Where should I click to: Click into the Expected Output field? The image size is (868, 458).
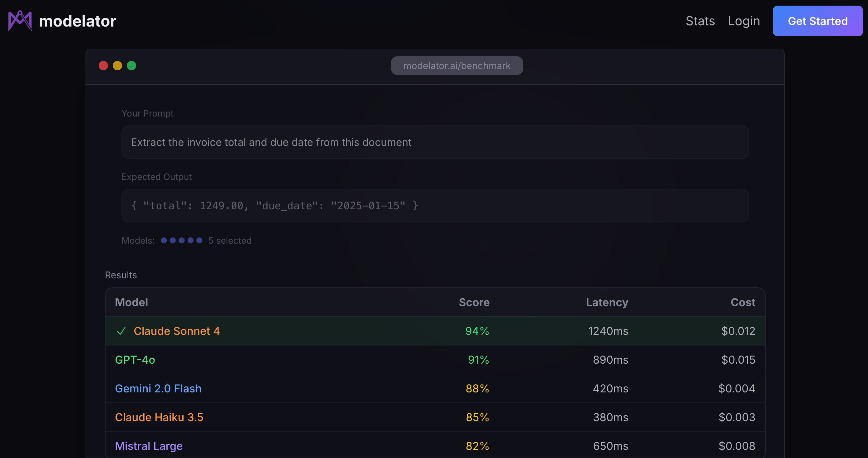(x=435, y=205)
